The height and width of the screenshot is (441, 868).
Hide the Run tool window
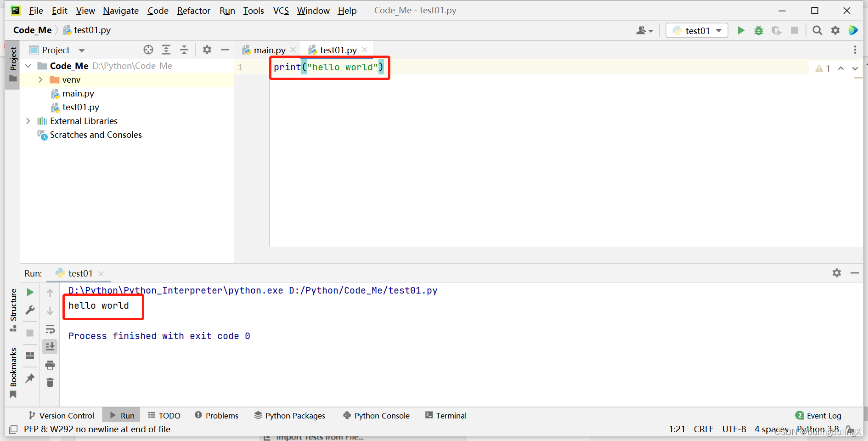click(x=855, y=273)
